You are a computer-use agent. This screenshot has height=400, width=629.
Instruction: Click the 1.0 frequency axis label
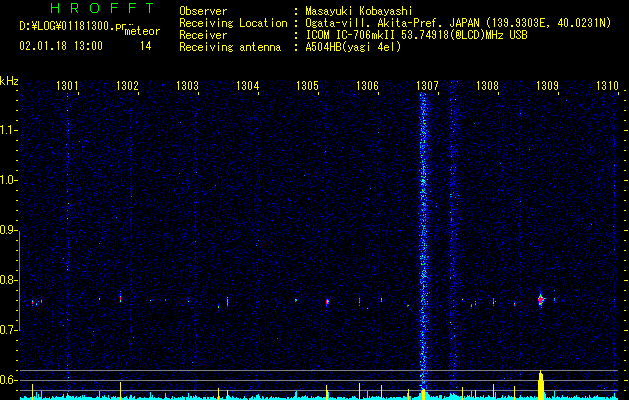pos(8,180)
